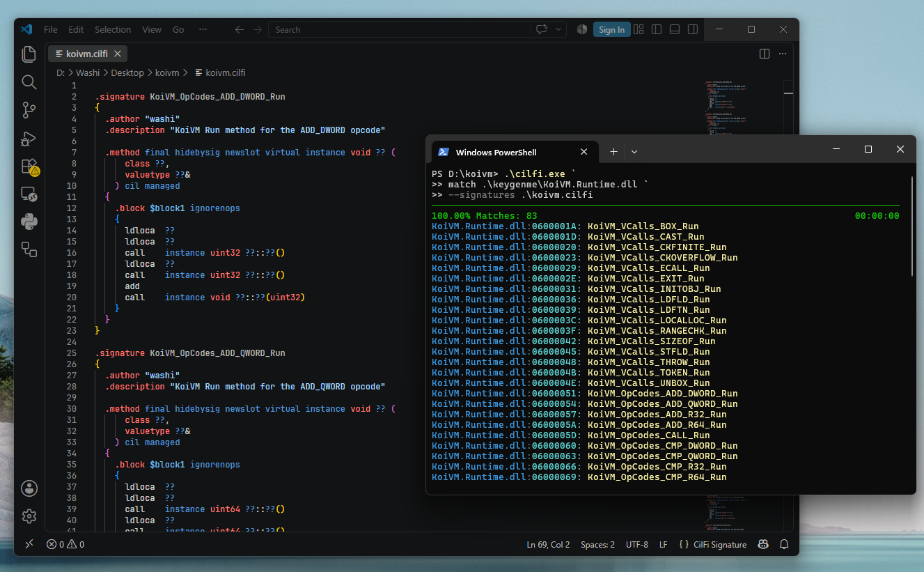Expand the chat dropdown arrow in the title bar

click(558, 29)
